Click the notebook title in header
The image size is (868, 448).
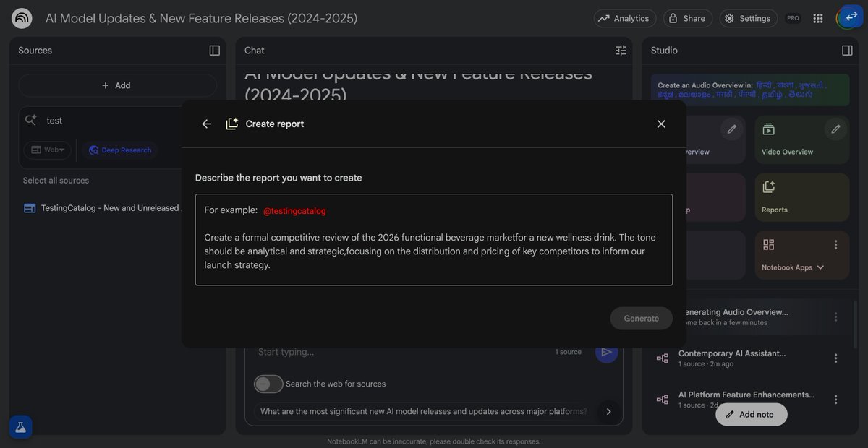click(201, 18)
